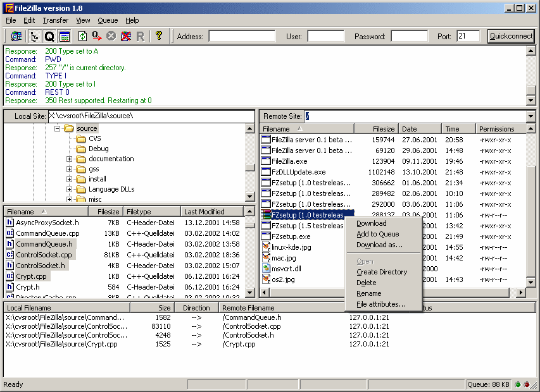Open the Remote Site path dropdown
The height and width of the screenshot is (392, 540).
[x=531, y=116]
